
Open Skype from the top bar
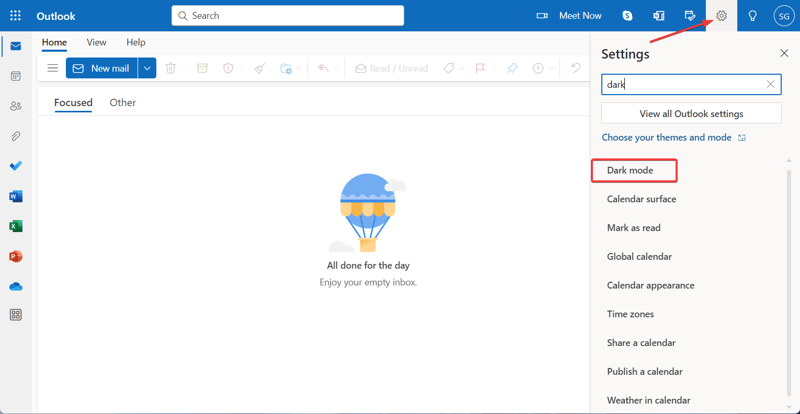point(628,16)
